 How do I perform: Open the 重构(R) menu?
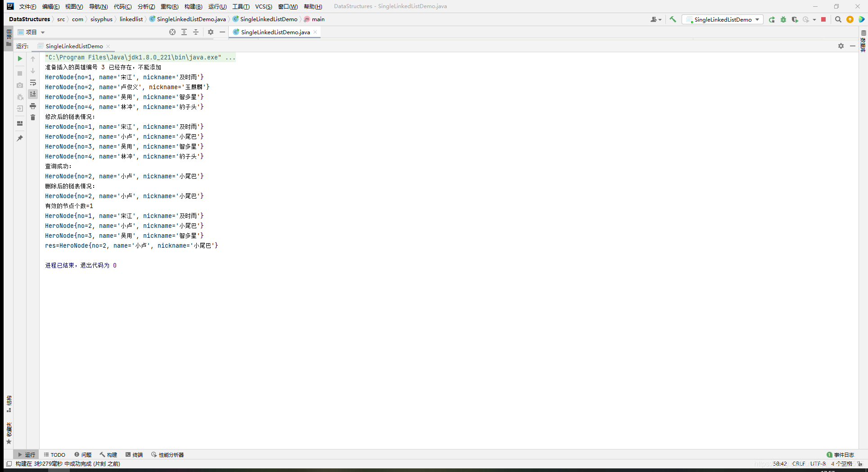[169, 6]
